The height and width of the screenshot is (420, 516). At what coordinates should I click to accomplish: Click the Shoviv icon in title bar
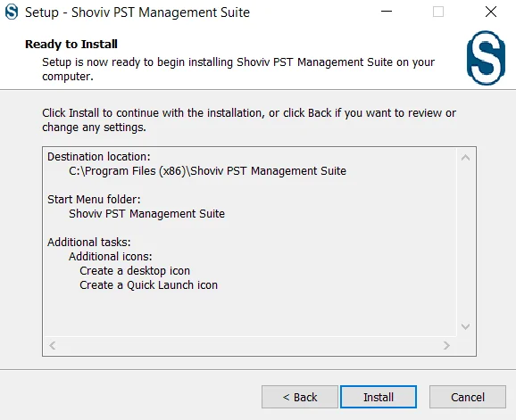click(12, 12)
